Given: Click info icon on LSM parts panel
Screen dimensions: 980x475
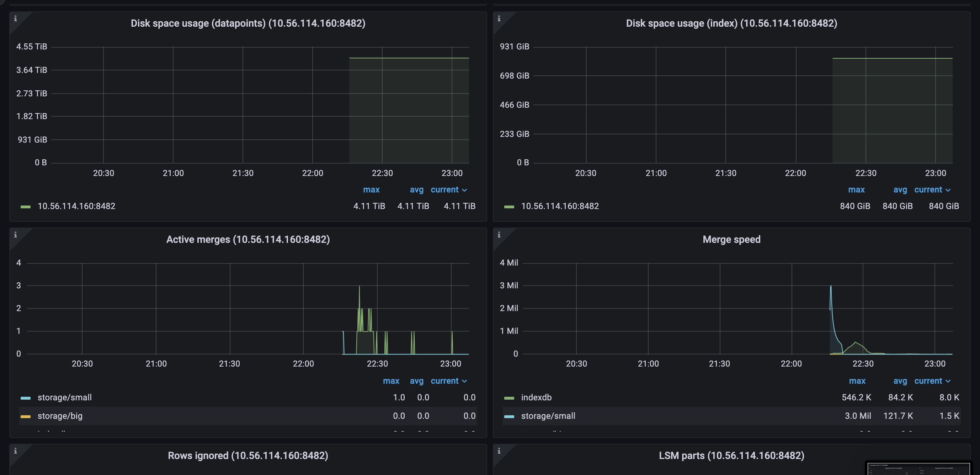Looking at the screenshot, I should [499, 451].
